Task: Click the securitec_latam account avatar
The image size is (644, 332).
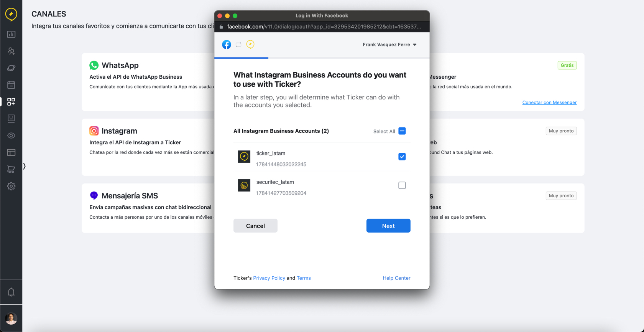Action: (244, 185)
